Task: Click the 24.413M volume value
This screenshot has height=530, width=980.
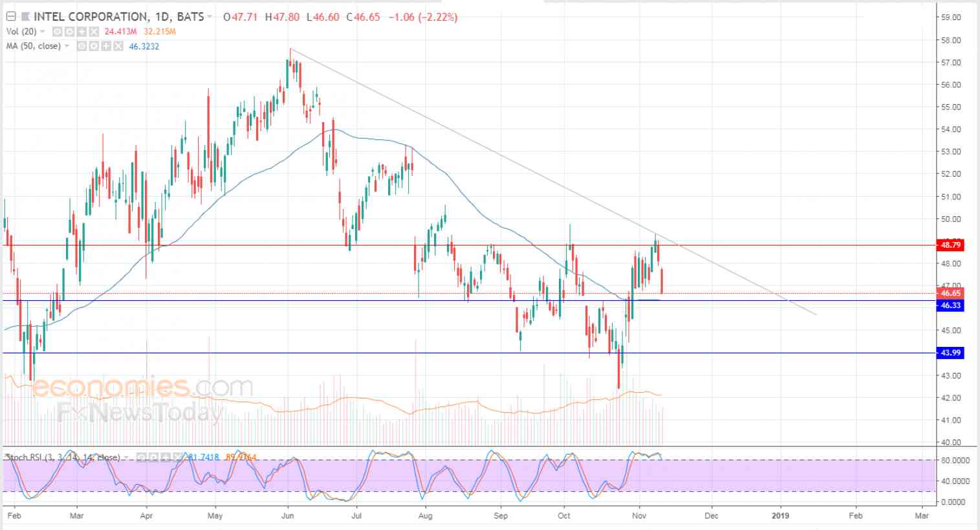Action: [x=120, y=32]
